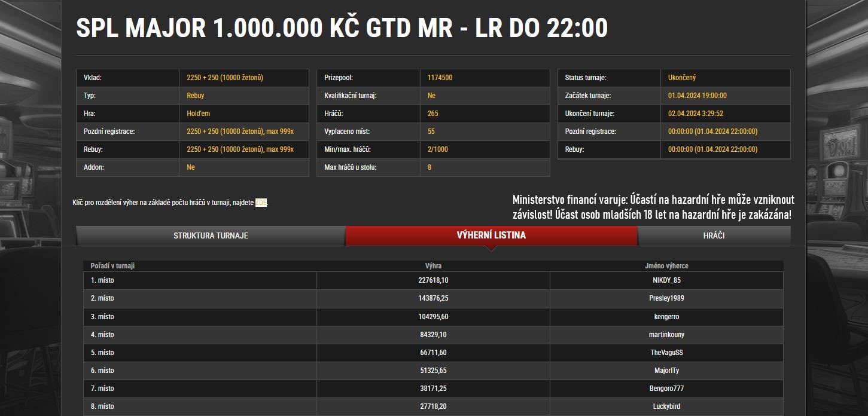
Task: Open the Hráči tab
Action: [x=714, y=235]
